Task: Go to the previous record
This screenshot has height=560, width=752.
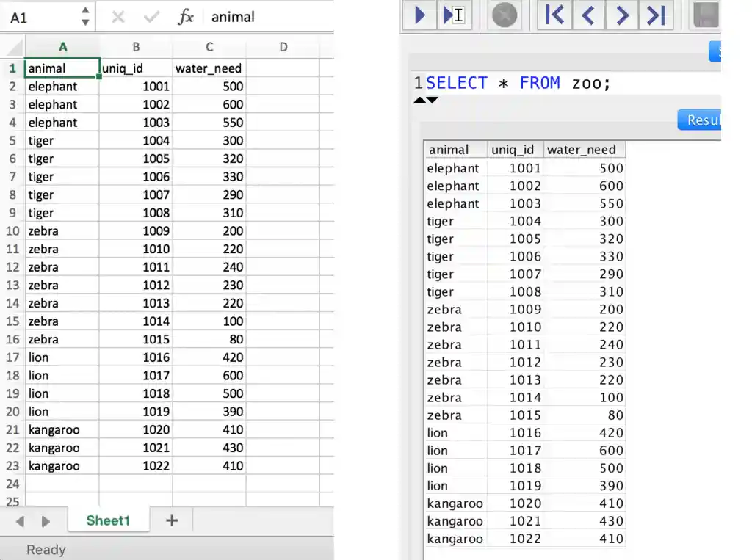Action: [588, 15]
